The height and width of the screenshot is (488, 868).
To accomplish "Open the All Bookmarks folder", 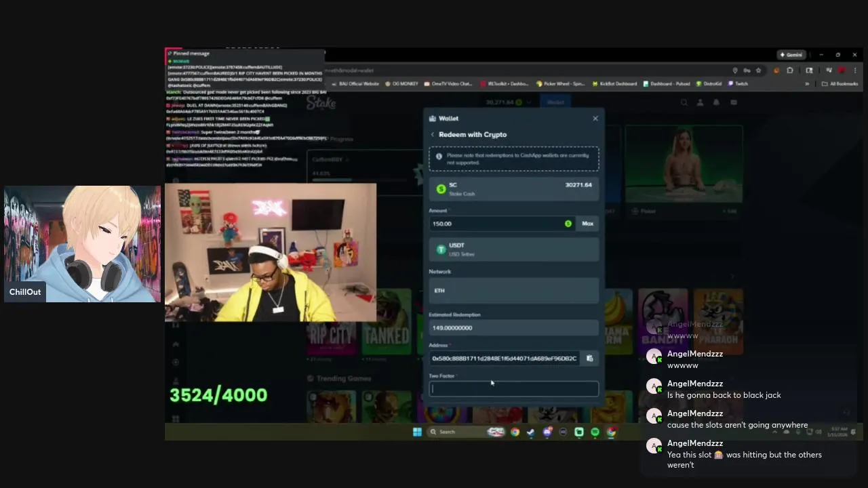I will tap(840, 84).
